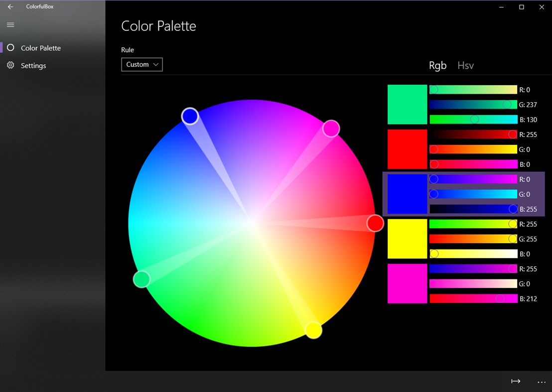
Task: Click the back arrow icon
Action: pyautogui.click(x=10, y=7)
